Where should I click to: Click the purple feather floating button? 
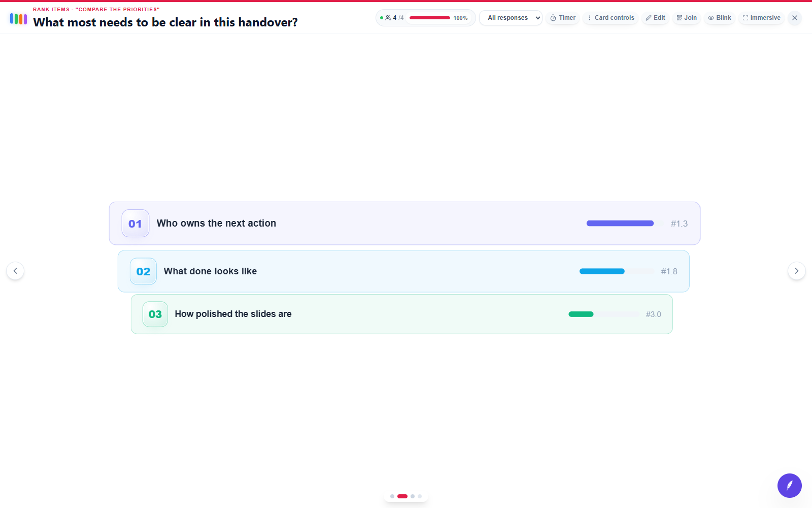tap(790, 486)
